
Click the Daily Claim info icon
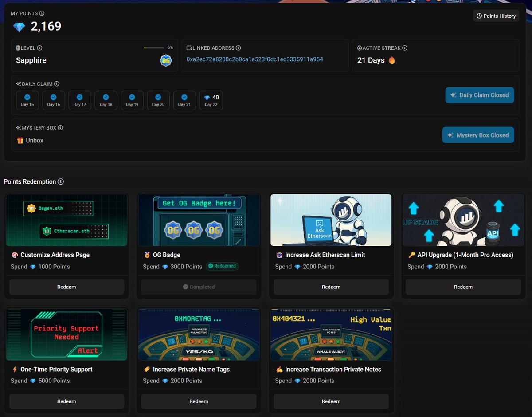coord(57,84)
